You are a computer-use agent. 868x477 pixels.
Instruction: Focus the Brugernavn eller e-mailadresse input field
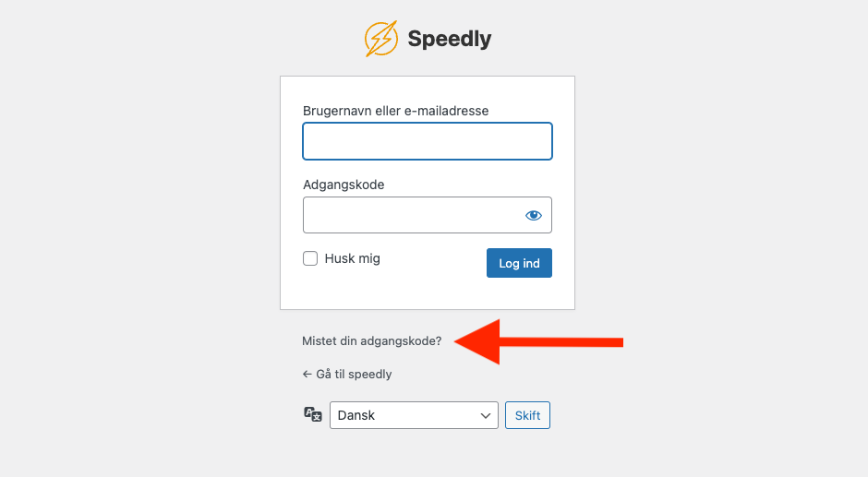427,141
